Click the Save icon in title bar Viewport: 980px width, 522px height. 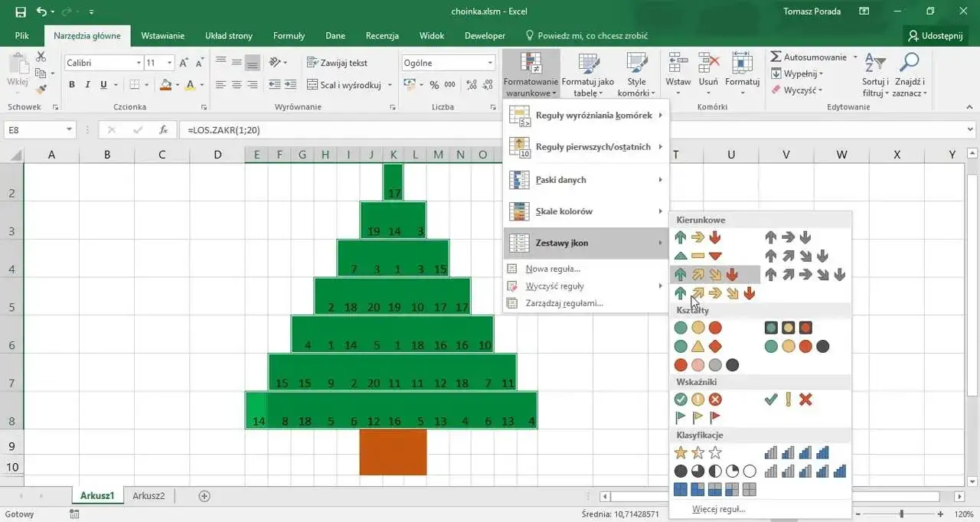click(21, 11)
